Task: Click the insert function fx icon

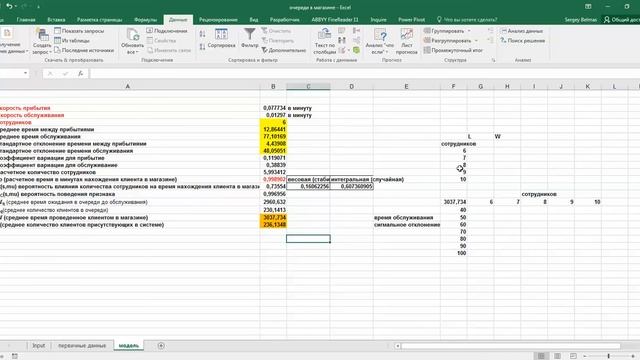Action: [x=80, y=73]
